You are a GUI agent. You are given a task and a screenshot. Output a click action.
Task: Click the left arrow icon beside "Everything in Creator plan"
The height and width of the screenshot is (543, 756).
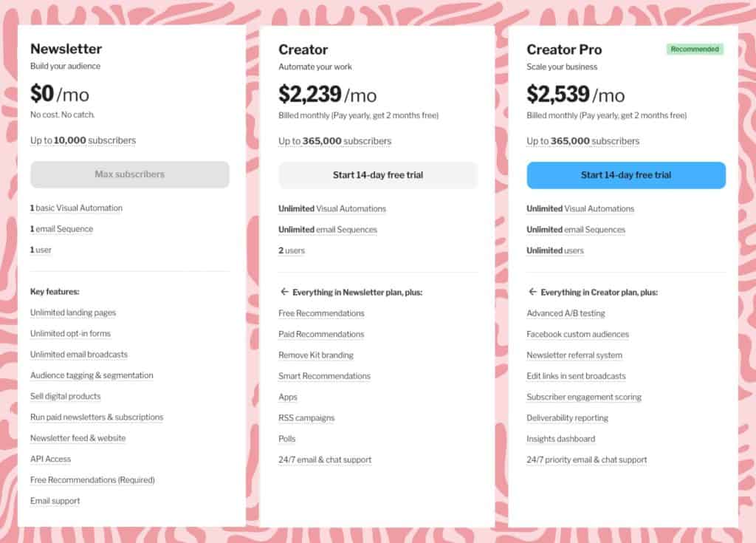coord(532,292)
